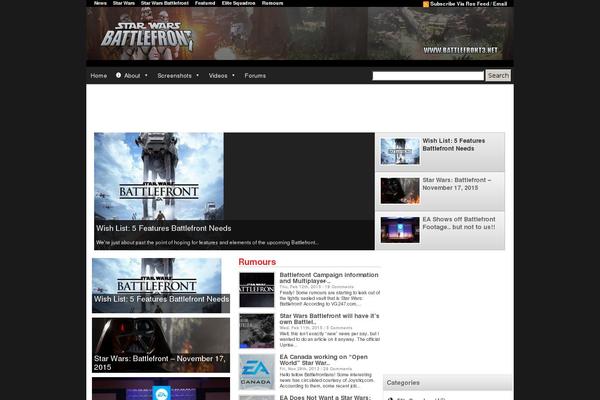600x400 pixels.
Task: Open Star Wars Battlefront top menu link
Action: (165, 3)
